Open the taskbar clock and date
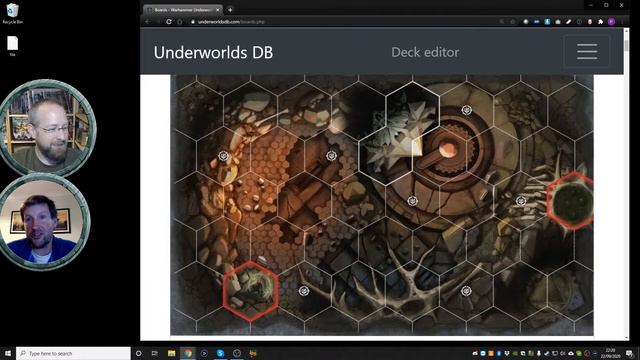This screenshot has height=360, width=640. (x=610, y=353)
